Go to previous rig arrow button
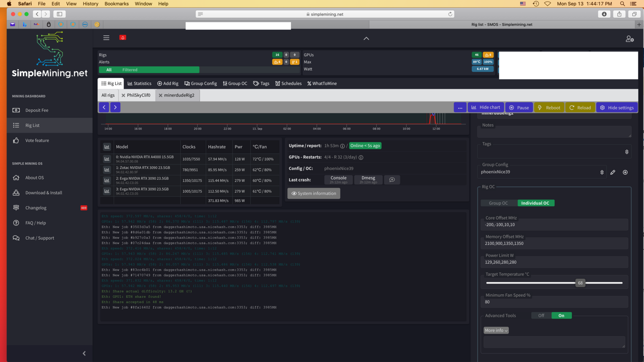The width and height of the screenshot is (644, 362). pos(104,107)
